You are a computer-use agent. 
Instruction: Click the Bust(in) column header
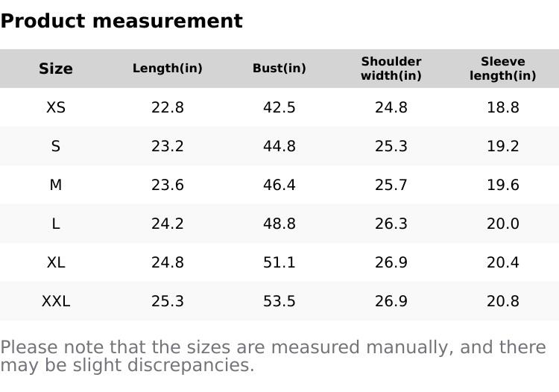click(279, 69)
